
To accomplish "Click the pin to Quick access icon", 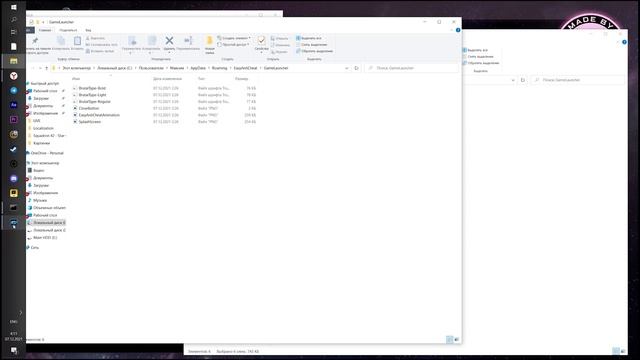I will coord(35,40).
